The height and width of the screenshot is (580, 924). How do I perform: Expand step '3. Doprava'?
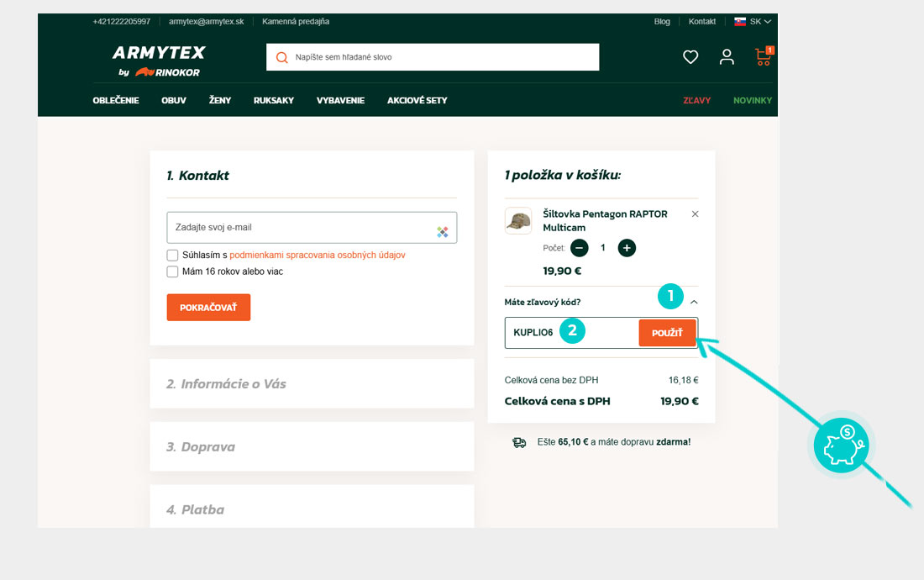pos(312,447)
